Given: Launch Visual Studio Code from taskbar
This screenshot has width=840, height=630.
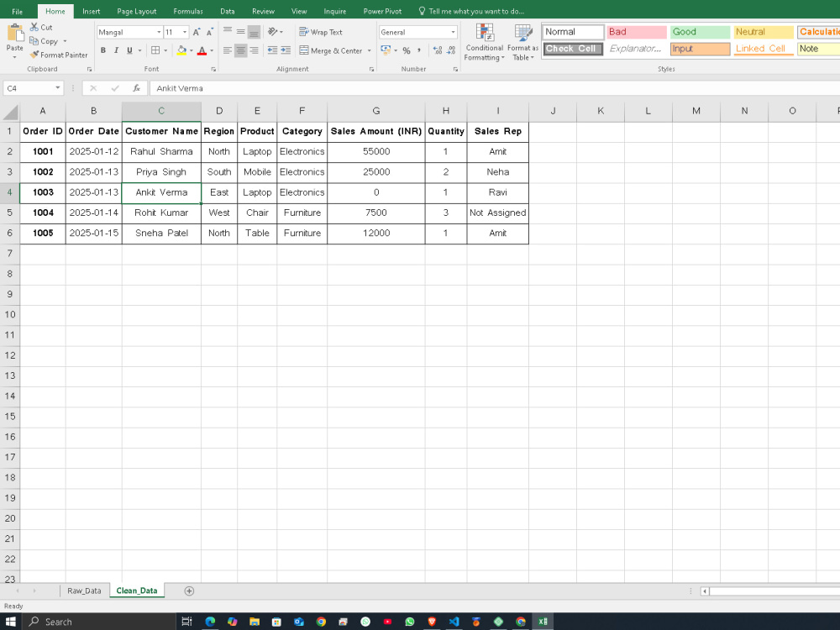Looking at the screenshot, I should coord(454,622).
